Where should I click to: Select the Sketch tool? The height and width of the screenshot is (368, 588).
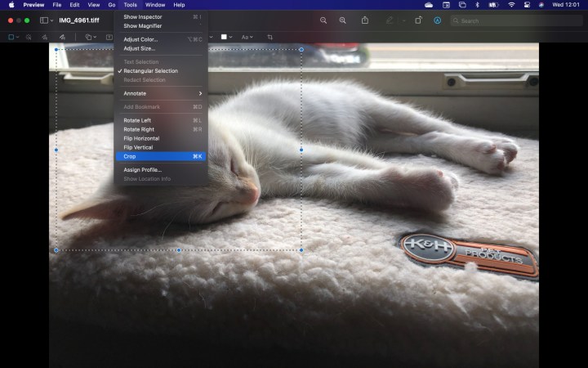pyautogui.click(x=45, y=37)
